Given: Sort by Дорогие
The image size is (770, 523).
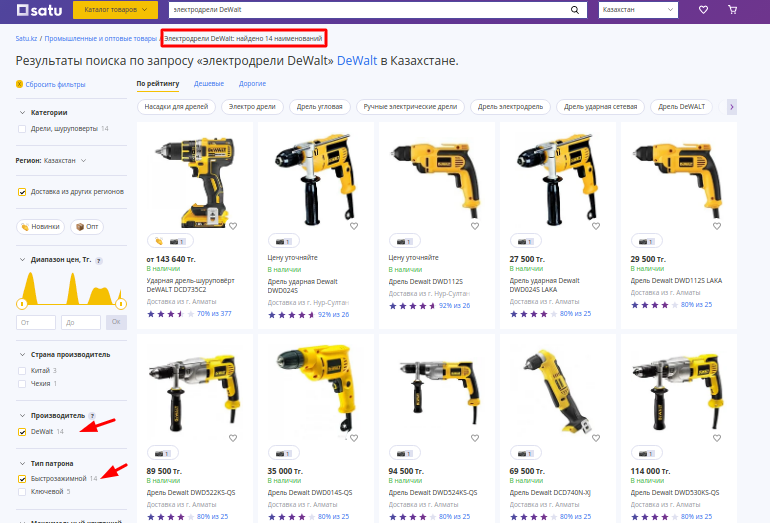Looking at the screenshot, I should [x=252, y=83].
